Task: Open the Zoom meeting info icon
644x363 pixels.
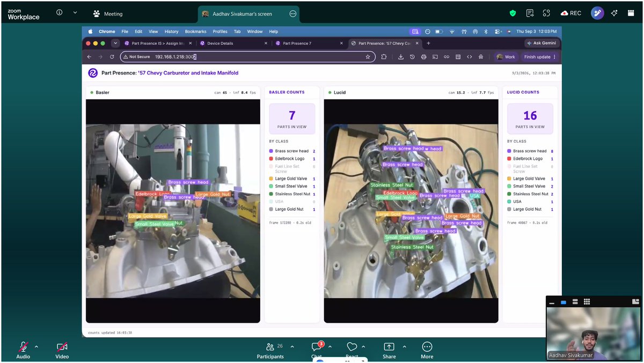Action: (59, 13)
